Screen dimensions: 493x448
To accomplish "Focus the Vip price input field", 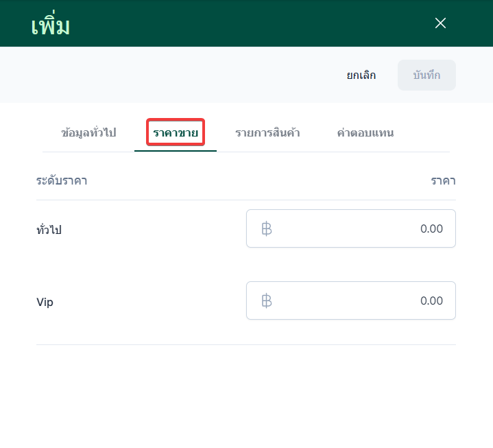I will click(x=350, y=300).
